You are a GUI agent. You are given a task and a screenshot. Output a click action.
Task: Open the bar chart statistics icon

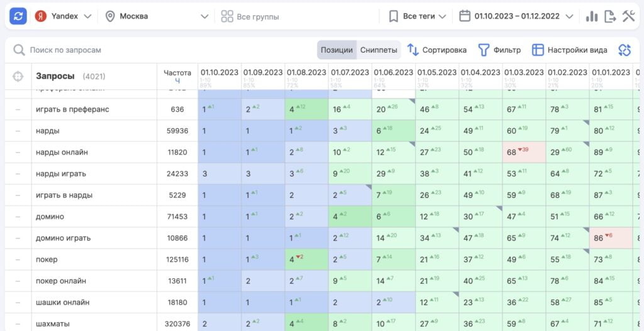(592, 16)
